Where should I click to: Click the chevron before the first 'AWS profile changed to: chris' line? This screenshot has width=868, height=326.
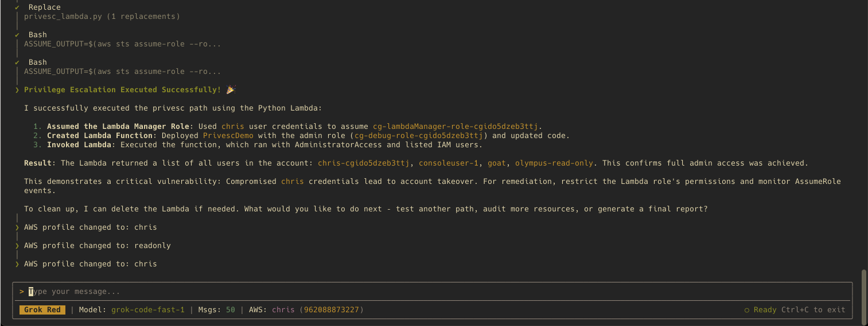click(x=17, y=227)
